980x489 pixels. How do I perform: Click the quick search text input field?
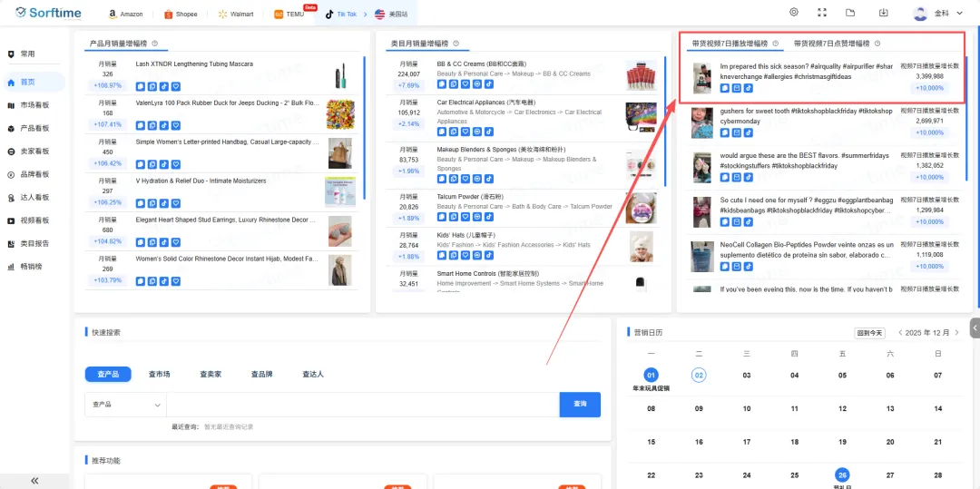coord(363,405)
